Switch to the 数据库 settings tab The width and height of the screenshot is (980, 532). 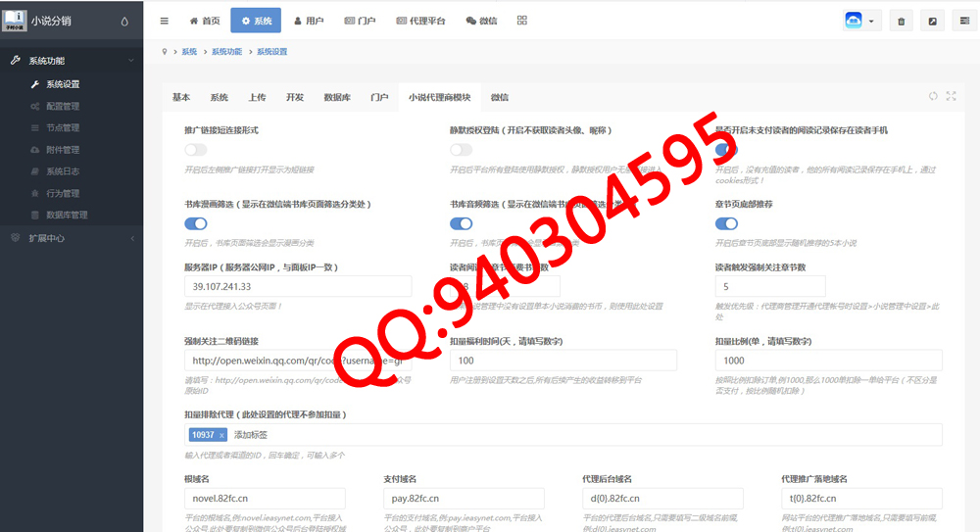(x=338, y=97)
